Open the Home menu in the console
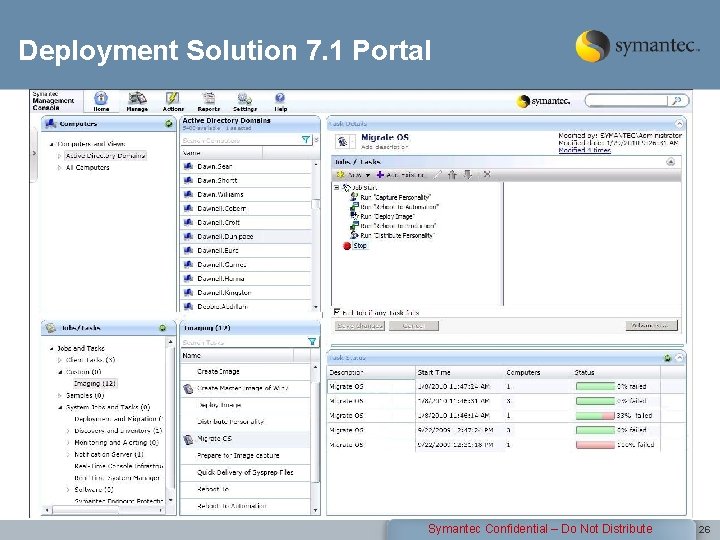The height and width of the screenshot is (540, 720). [101, 101]
